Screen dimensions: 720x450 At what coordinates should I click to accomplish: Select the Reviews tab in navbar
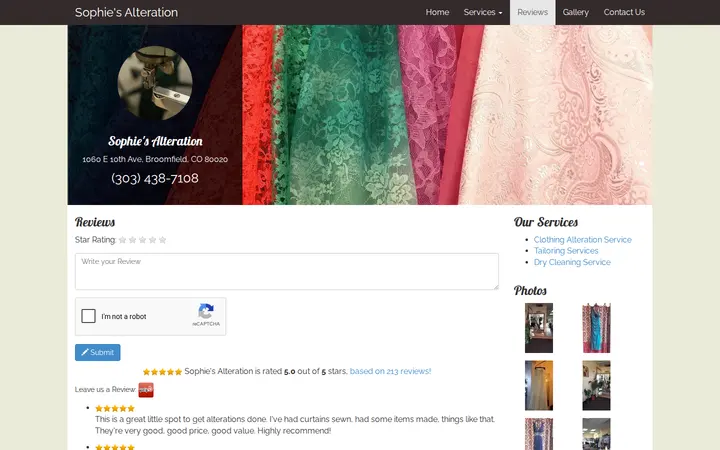pos(532,12)
